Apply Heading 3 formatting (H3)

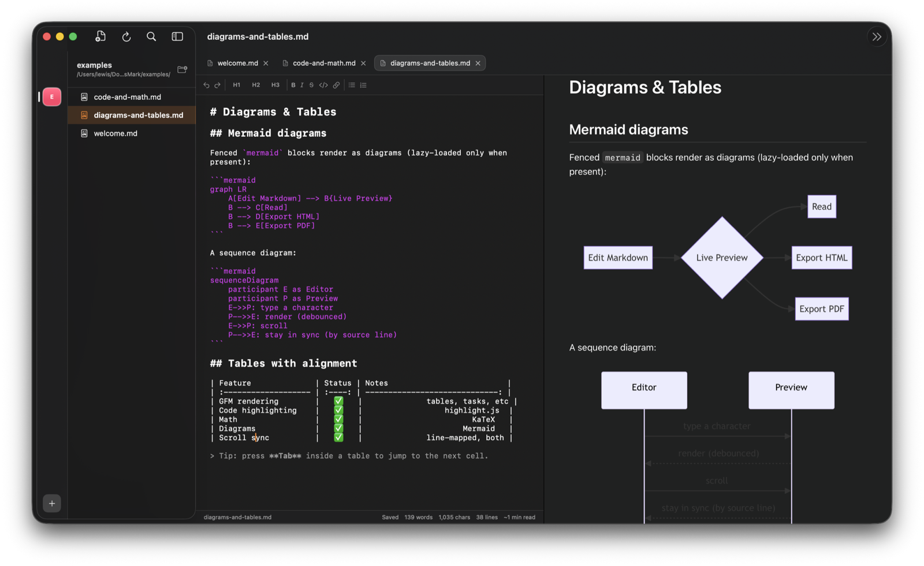tap(275, 85)
